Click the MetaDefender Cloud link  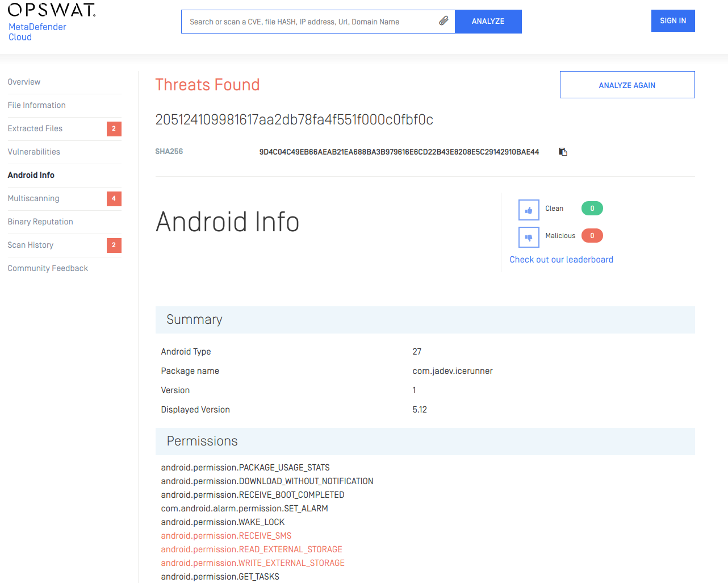click(37, 32)
